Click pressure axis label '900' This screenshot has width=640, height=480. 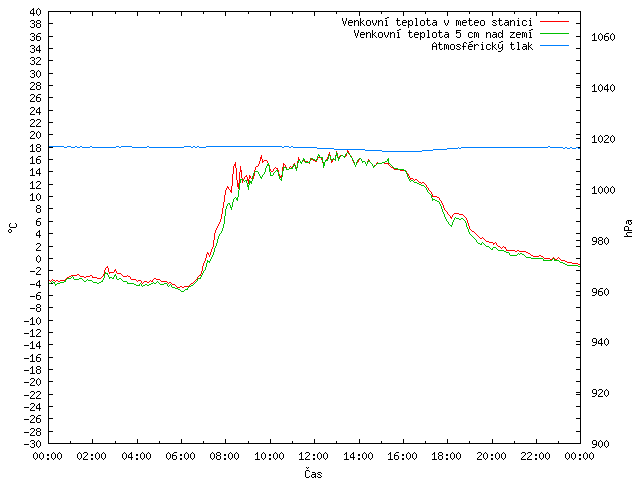click(600, 444)
